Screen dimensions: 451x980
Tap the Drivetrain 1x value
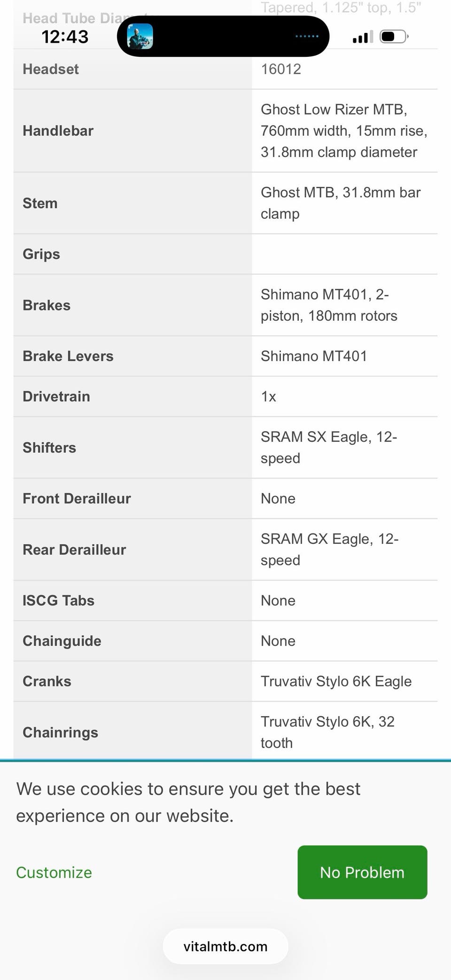268,396
